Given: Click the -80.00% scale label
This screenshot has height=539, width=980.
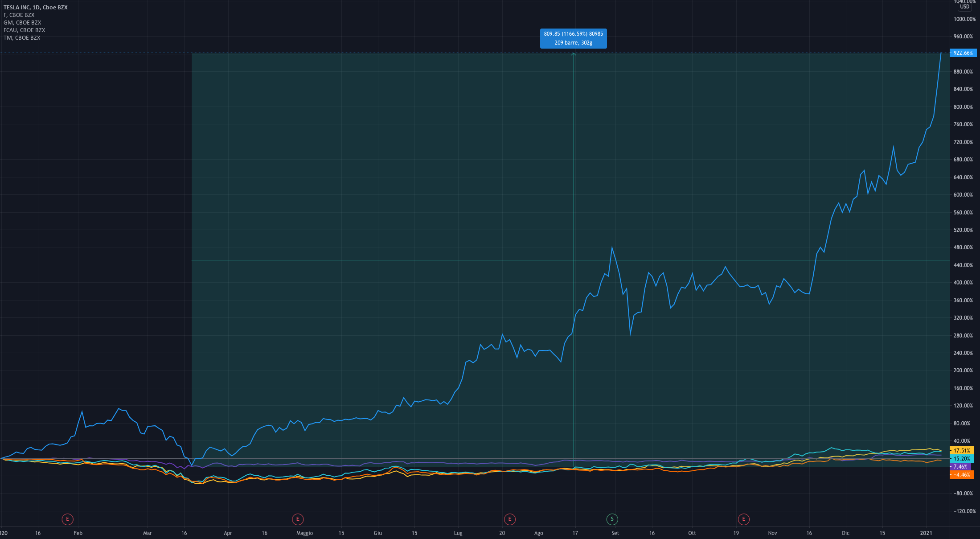Looking at the screenshot, I should click(x=963, y=494).
